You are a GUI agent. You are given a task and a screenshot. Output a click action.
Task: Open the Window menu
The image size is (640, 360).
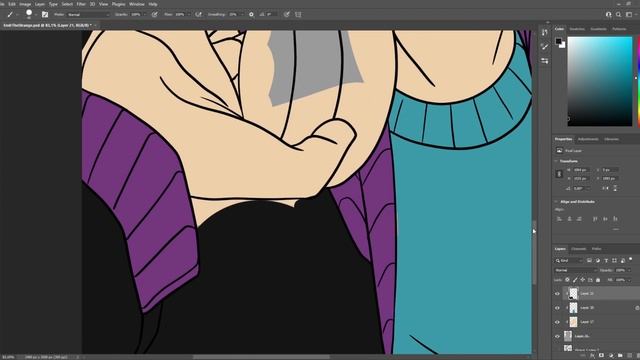137,4
